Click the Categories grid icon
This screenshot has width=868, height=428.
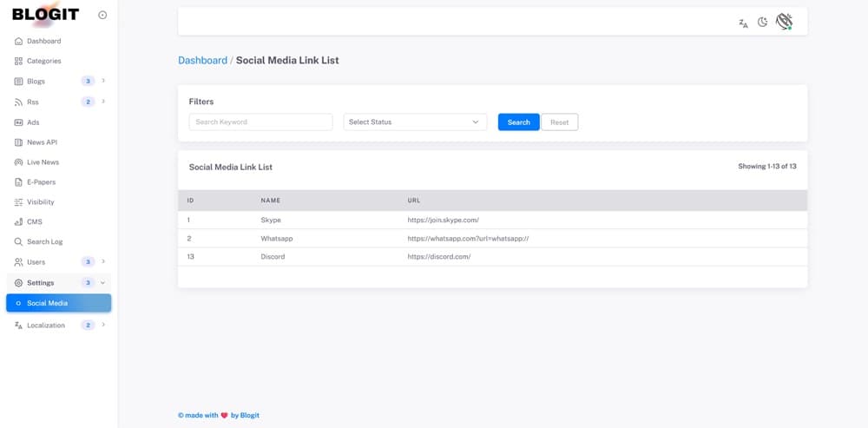click(18, 61)
